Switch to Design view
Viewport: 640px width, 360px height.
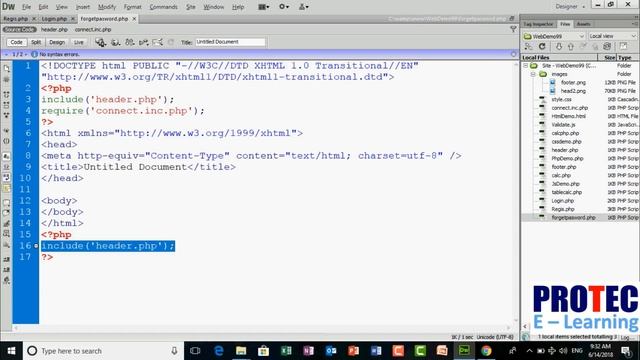click(57, 42)
